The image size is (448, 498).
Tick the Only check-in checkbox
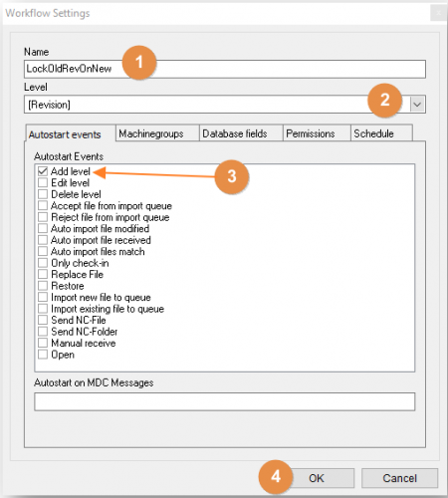[x=43, y=263]
